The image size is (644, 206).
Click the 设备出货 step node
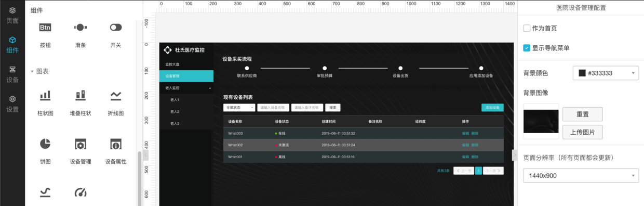[x=400, y=68]
